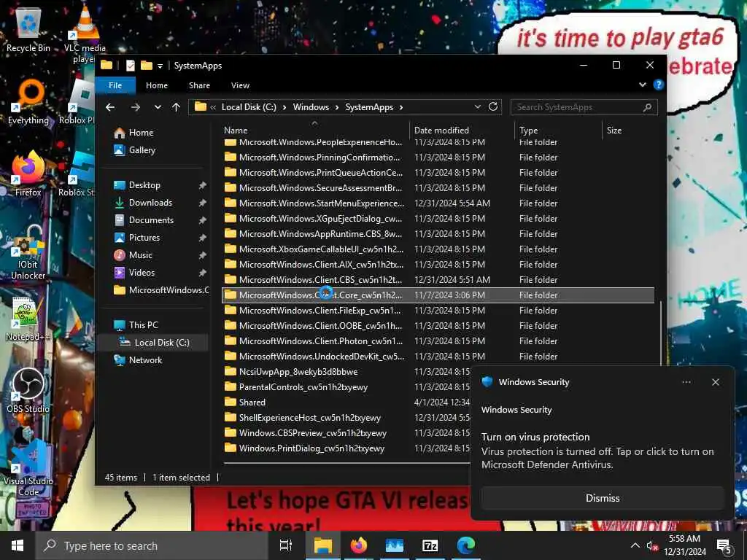Image resolution: width=747 pixels, height=560 pixels.
Task: Open Downloads in navigation pane
Action: (x=150, y=203)
